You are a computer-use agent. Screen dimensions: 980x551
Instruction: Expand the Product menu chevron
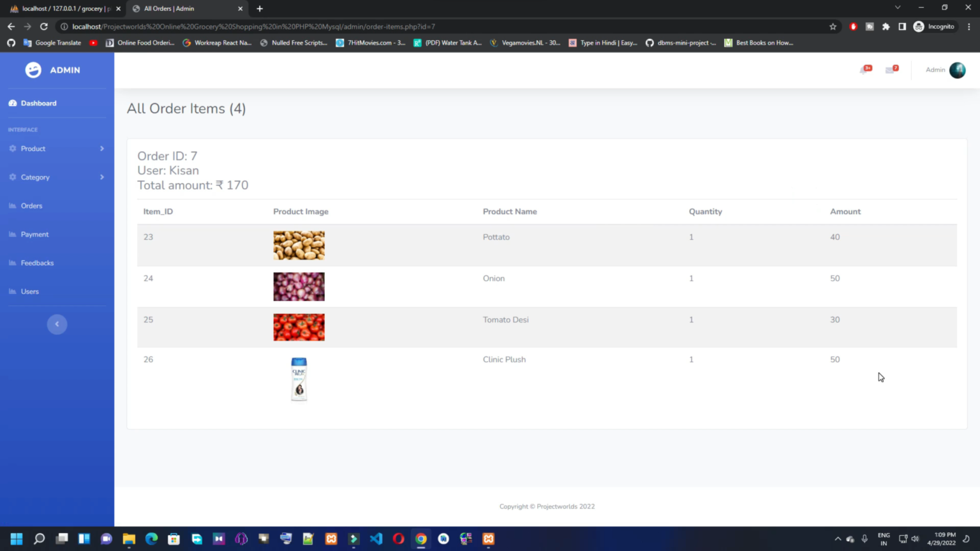(101, 149)
